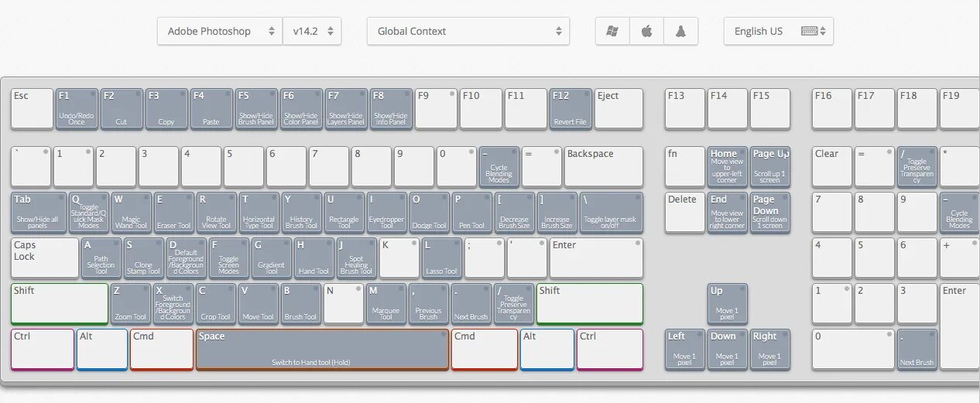980x403 pixels.
Task: Click the Caps Lock key
Action: [x=45, y=258]
